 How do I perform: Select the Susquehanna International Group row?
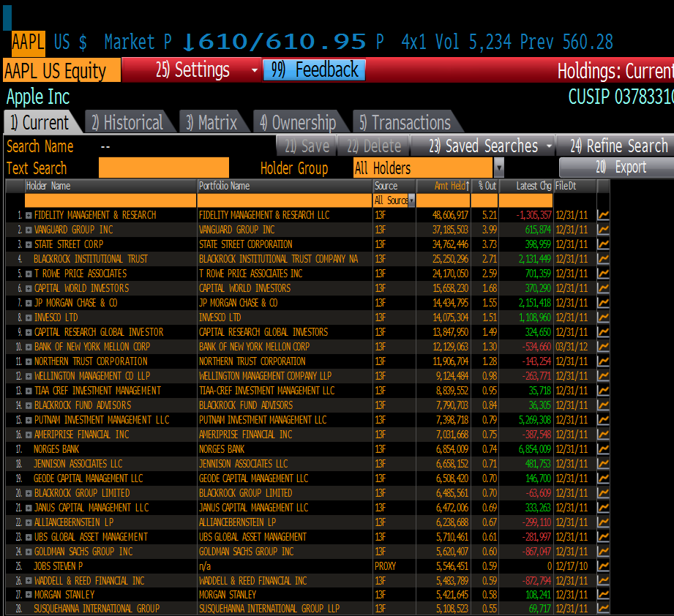[x=307, y=609]
